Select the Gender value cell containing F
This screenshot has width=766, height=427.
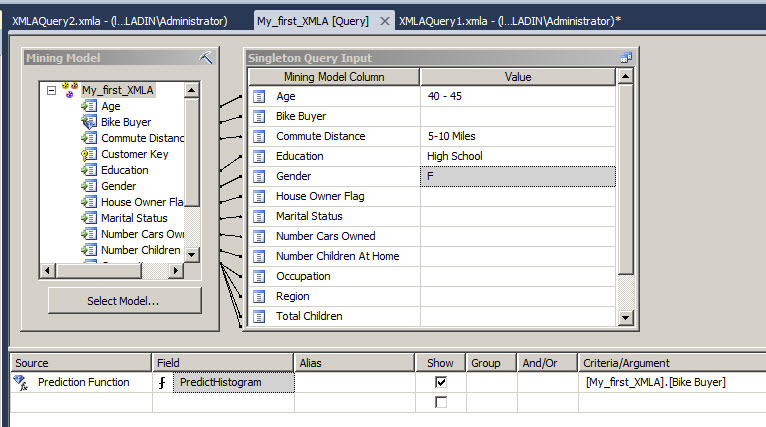pyautogui.click(x=516, y=176)
